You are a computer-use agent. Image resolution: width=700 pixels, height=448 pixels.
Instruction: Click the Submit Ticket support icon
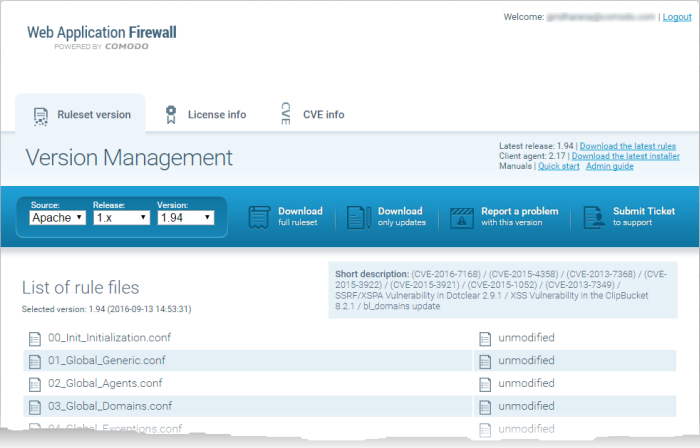click(593, 217)
